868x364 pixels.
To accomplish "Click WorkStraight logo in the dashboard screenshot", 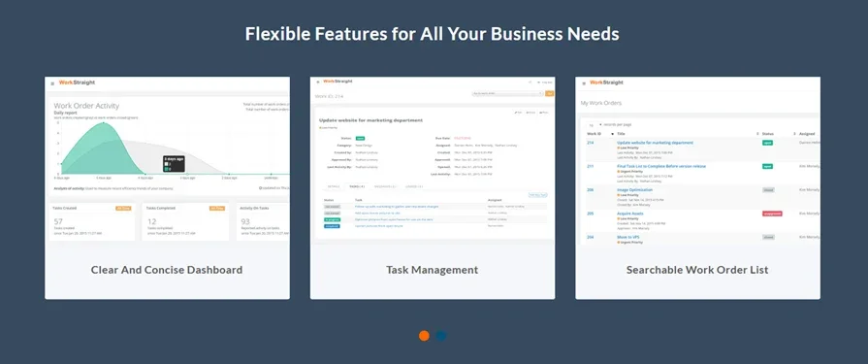I will 77,83.
